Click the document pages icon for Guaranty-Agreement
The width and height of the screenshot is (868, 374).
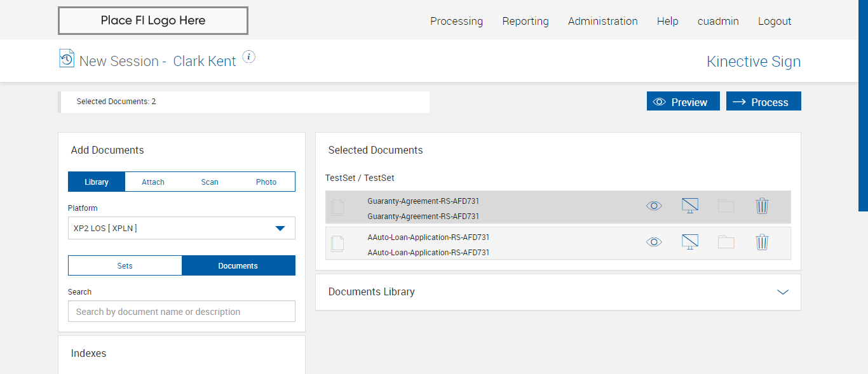337,207
